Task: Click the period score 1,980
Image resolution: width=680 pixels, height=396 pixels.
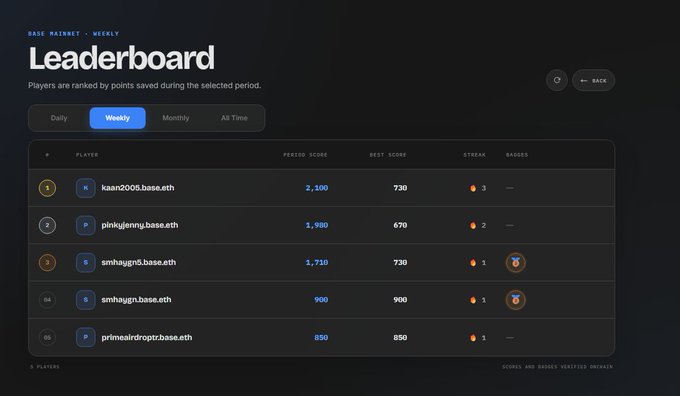Action: click(317, 225)
